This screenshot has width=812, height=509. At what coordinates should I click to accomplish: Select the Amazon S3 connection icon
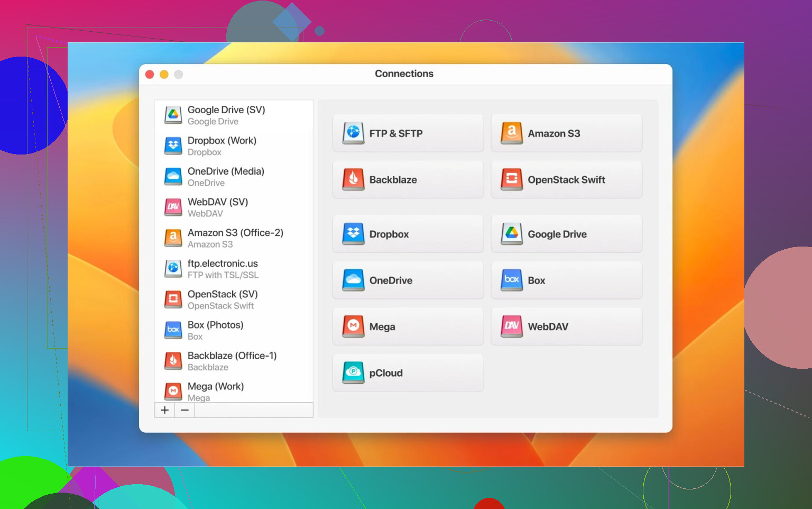(511, 133)
